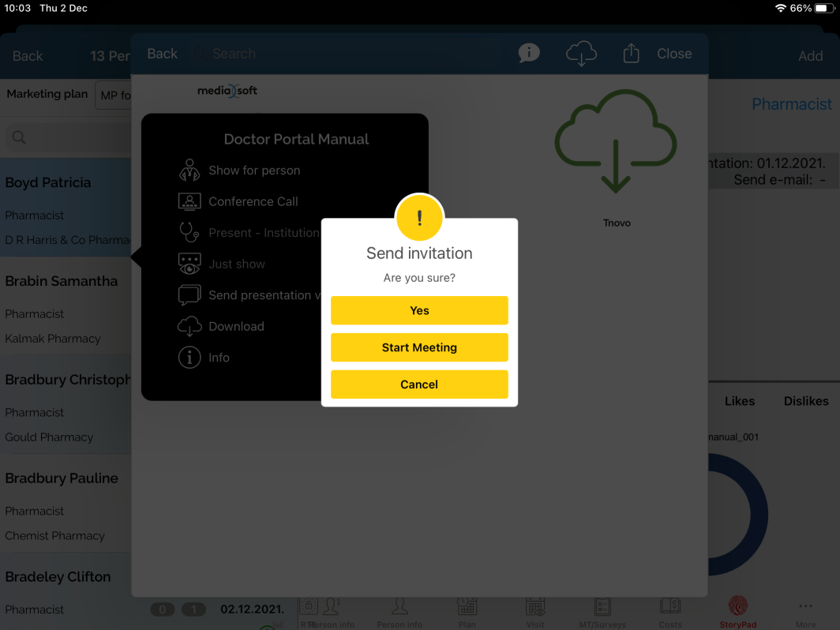Click the Download cloud icon in menu
Screen dimensions: 840x630
click(189, 326)
